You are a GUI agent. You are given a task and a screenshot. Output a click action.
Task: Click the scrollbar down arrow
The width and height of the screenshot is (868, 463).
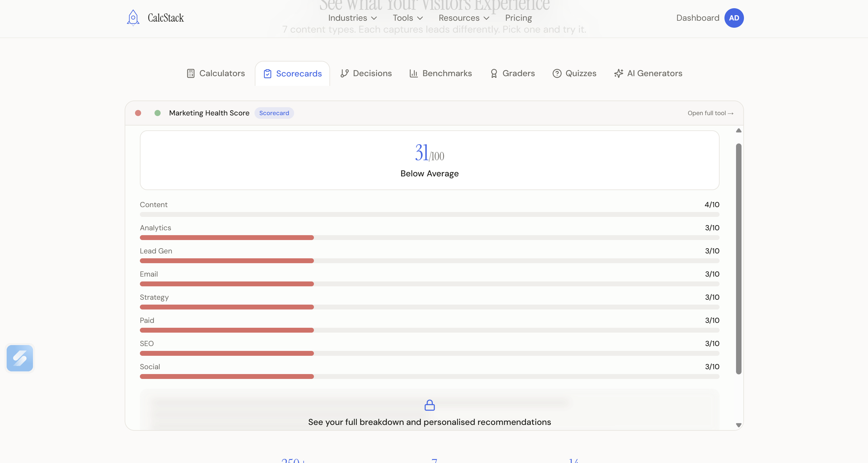738,425
